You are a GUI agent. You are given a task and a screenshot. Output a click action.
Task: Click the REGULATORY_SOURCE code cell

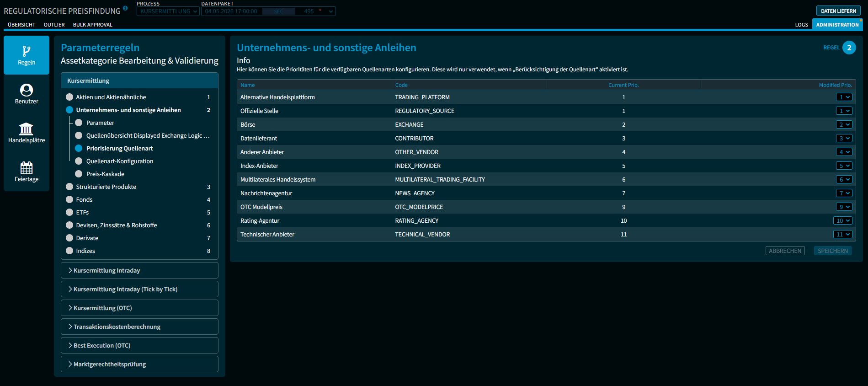[425, 111]
